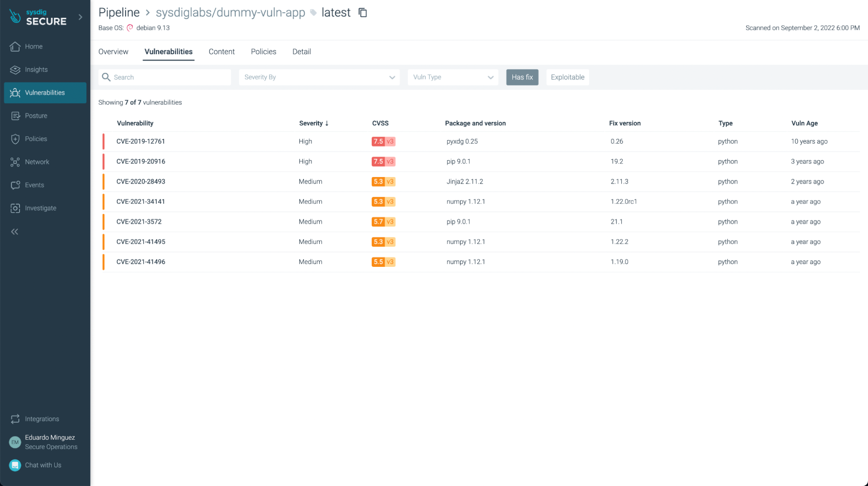Navigate to Policies section
868x486 pixels.
(x=35, y=138)
